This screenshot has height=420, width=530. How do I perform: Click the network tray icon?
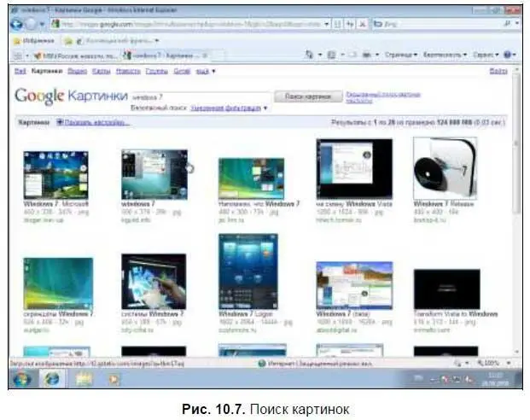pyautogui.click(x=457, y=379)
